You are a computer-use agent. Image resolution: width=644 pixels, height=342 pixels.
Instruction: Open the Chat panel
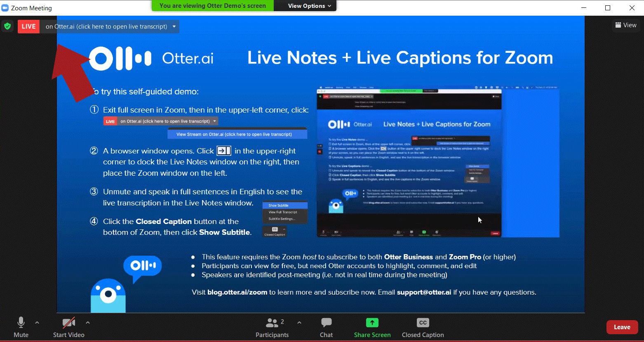pyautogui.click(x=326, y=328)
